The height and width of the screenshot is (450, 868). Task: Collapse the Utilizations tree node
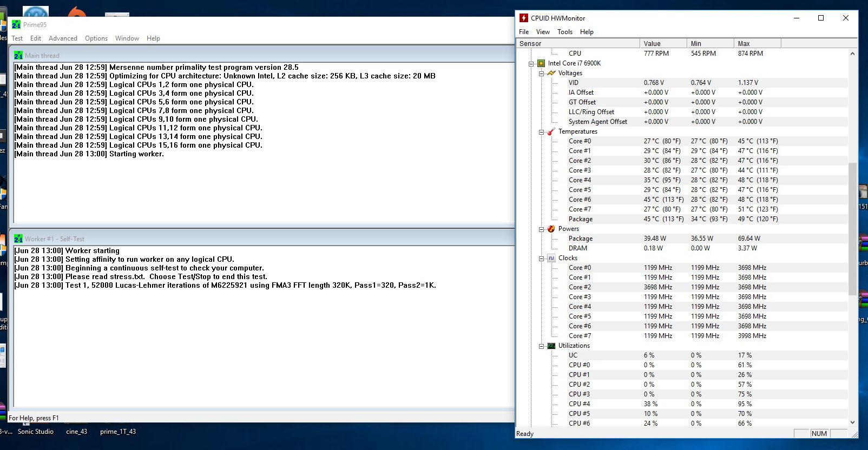coord(541,346)
